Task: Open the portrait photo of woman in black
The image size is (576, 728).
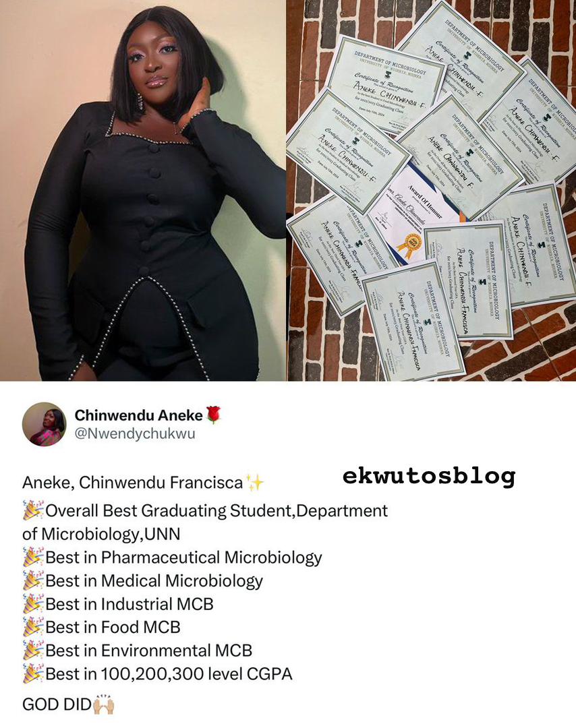Action: (x=142, y=190)
